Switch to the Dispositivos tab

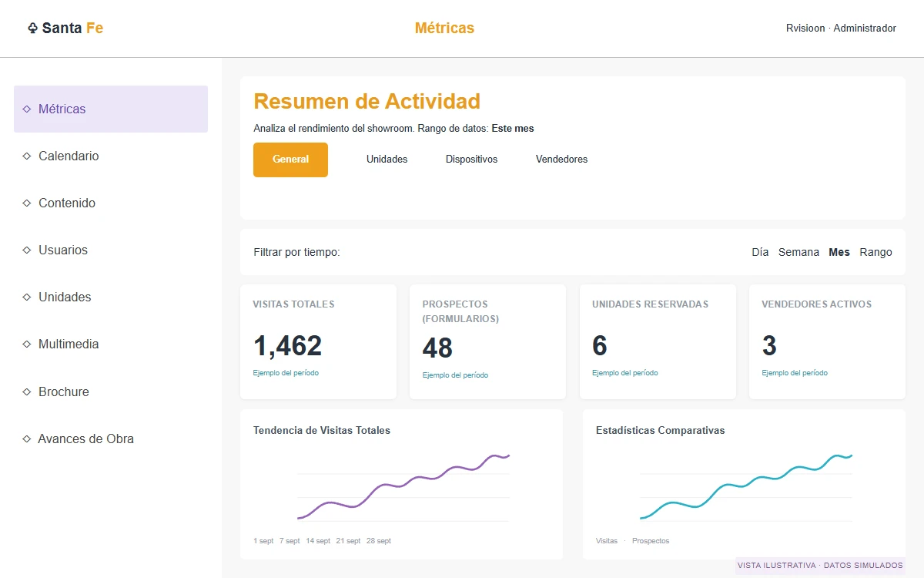pos(471,160)
